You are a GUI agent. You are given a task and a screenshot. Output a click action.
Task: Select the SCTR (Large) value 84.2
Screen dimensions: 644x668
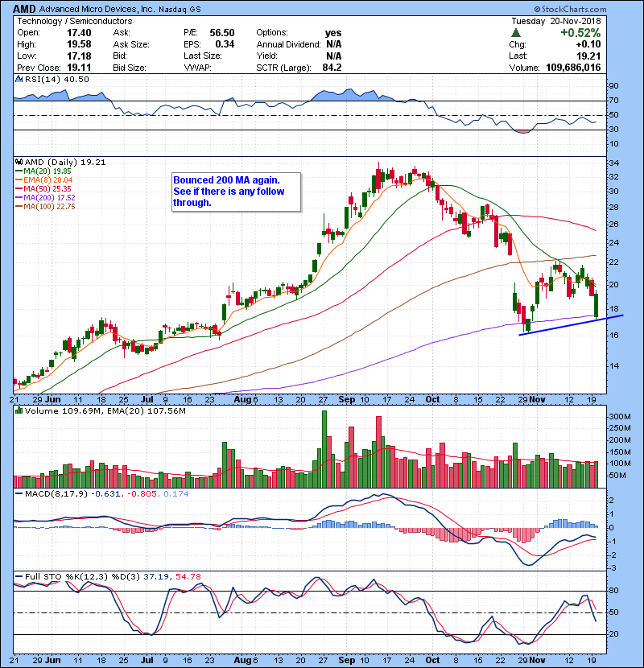[332, 68]
